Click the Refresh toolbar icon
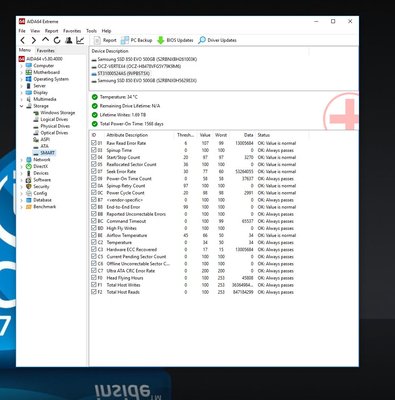Image resolution: width=395 pixels, height=400 pixels. 57,40
